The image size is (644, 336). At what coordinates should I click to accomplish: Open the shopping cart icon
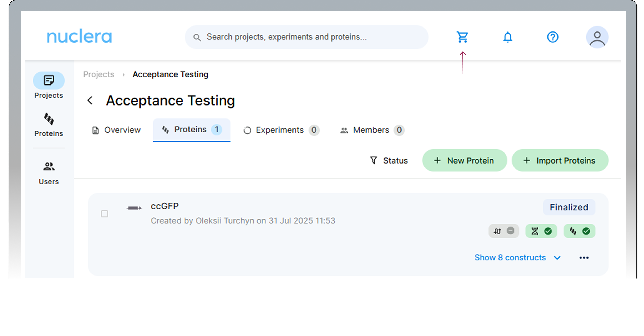[x=462, y=37]
